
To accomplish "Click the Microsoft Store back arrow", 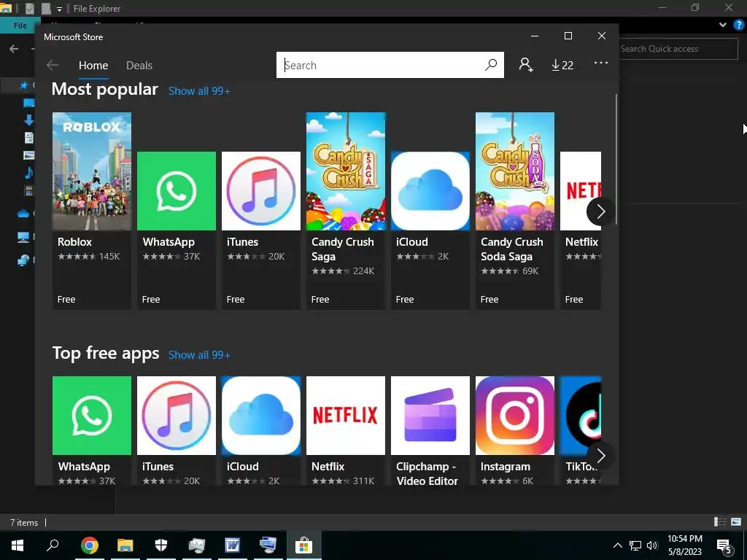I will click(53, 65).
